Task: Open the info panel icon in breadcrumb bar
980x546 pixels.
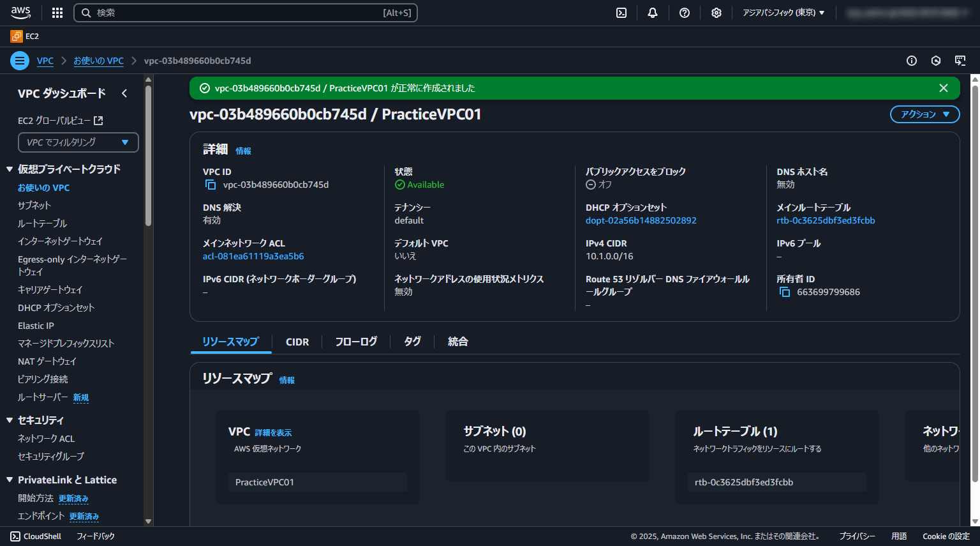Action: (x=912, y=61)
